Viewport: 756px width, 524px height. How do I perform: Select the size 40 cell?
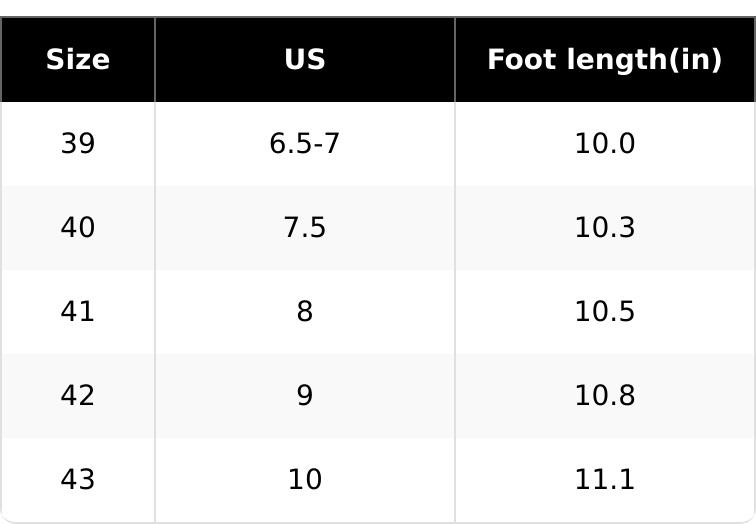(x=78, y=228)
